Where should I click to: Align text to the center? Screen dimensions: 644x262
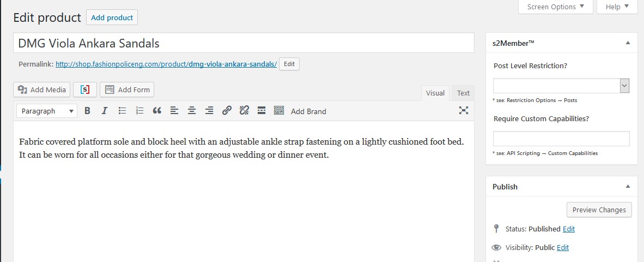192,111
